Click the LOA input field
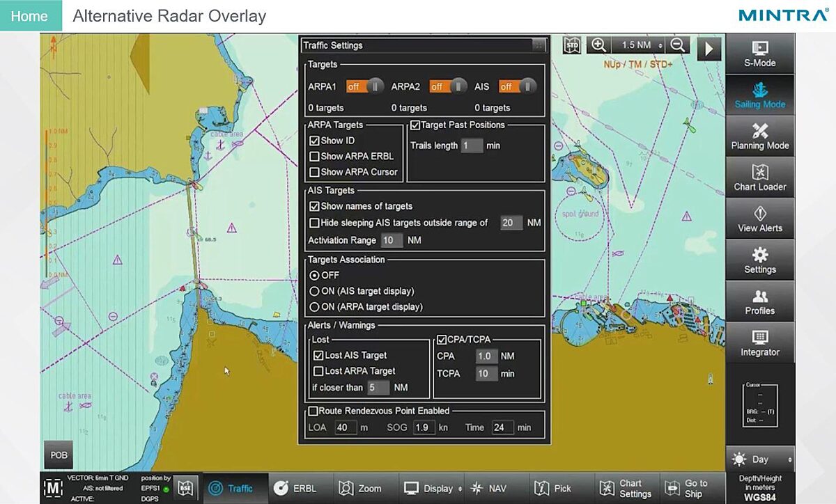The height and width of the screenshot is (504, 836). [x=346, y=427]
